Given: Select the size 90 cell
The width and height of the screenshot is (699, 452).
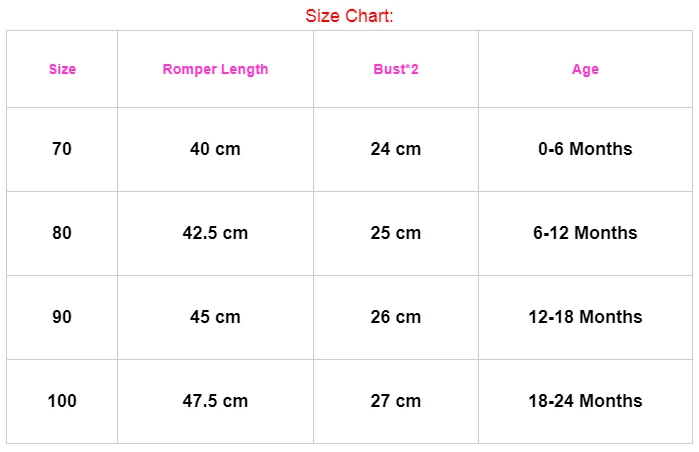Looking at the screenshot, I should click(x=62, y=317).
